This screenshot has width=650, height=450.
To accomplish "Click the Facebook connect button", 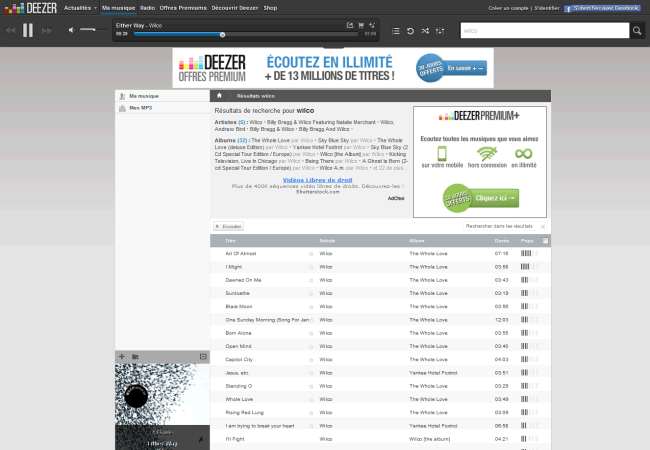I will 601,8.
